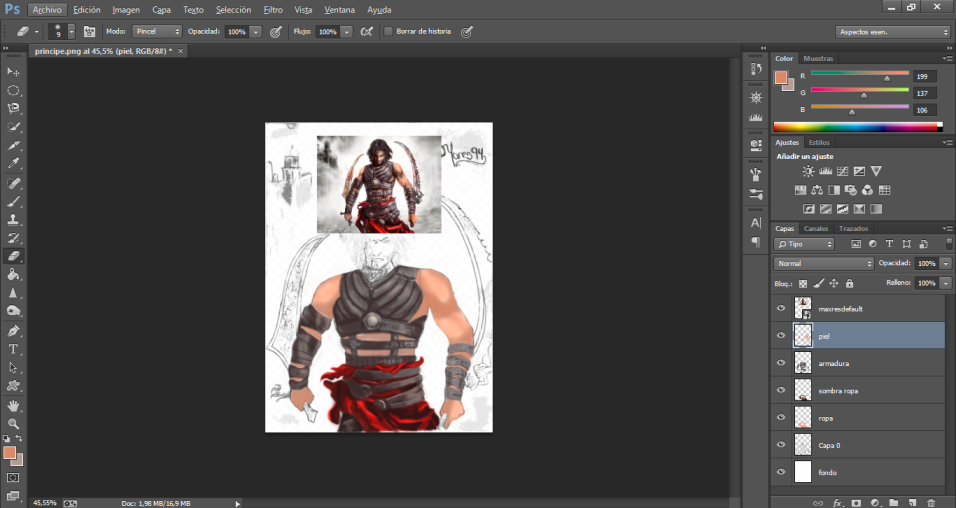The image size is (956, 508).
Task: Select the Hand tool
Action: pyautogui.click(x=13, y=406)
